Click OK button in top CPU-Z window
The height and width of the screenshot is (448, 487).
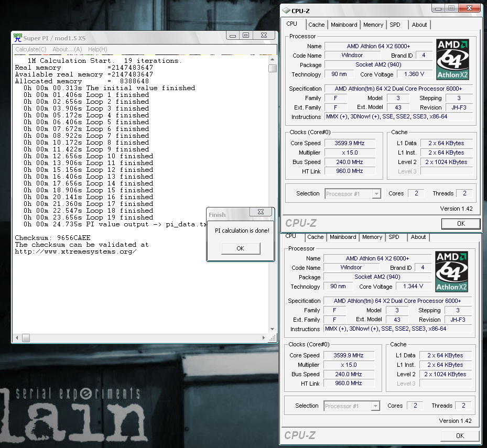pyautogui.click(x=461, y=224)
